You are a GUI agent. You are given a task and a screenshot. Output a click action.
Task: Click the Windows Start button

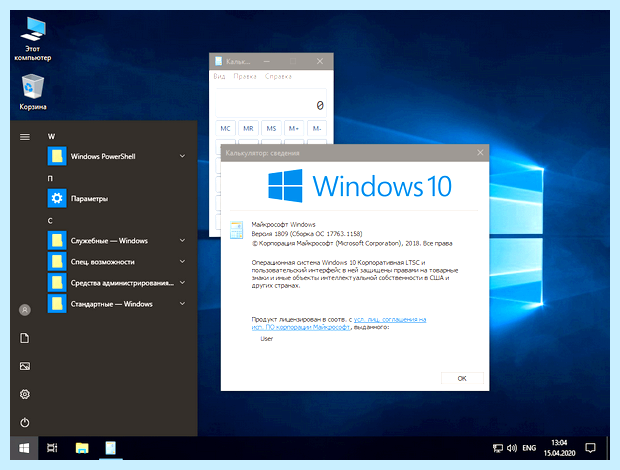point(24,448)
